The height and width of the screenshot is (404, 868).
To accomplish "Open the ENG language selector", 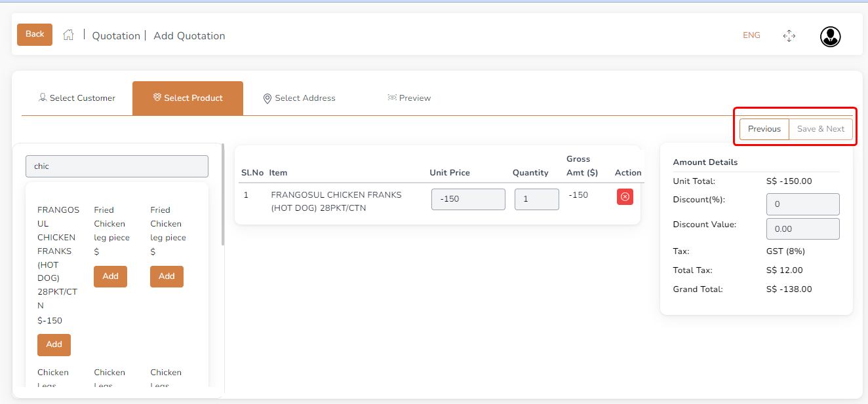I will tap(751, 35).
